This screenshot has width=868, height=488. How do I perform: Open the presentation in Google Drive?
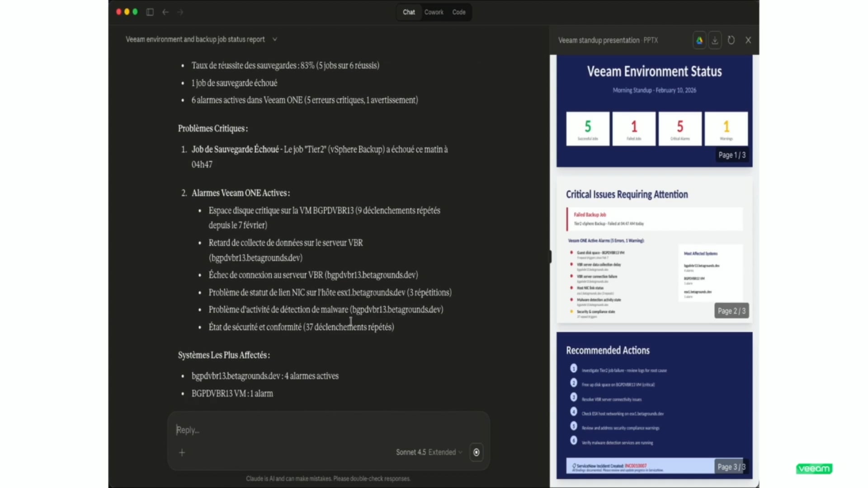pyautogui.click(x=699, y=40)
